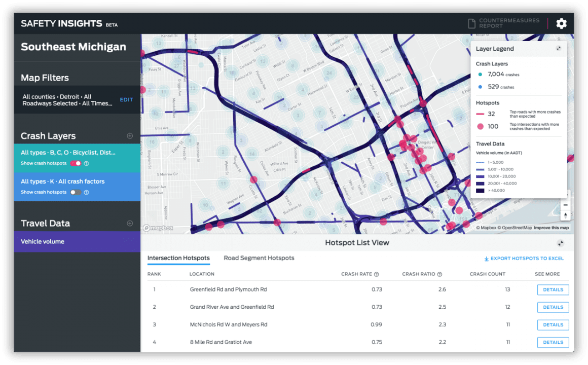
Task: Click the plus icon beside Crash Layers
Action: [x=130, y=136]
